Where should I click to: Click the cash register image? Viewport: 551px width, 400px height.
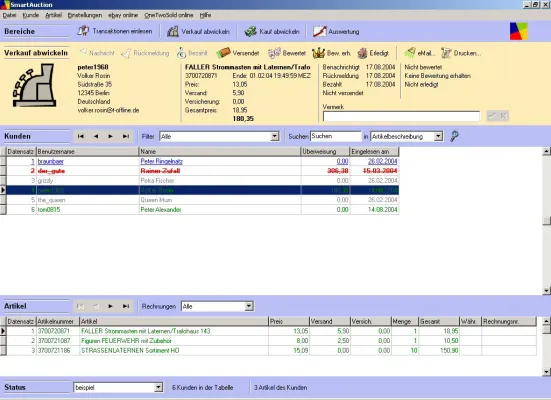pos(34,85)
